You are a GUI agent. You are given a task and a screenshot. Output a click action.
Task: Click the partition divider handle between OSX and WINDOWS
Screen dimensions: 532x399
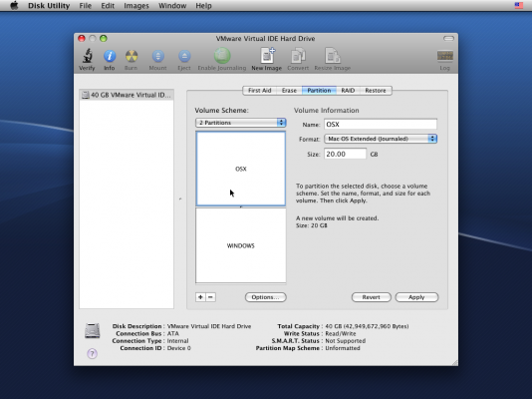240,206
